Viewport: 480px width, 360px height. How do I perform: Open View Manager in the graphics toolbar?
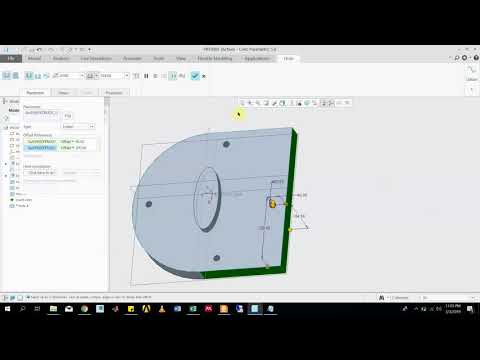coord(299,103)
